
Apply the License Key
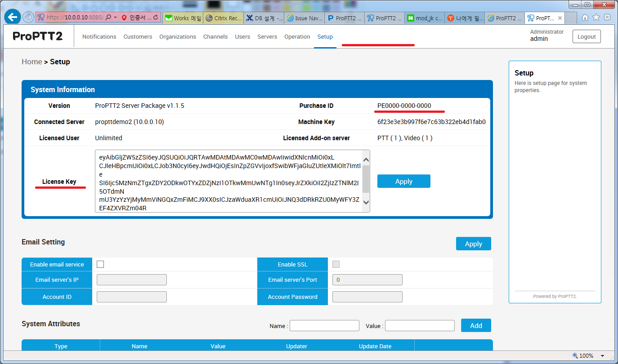(403, 182)
